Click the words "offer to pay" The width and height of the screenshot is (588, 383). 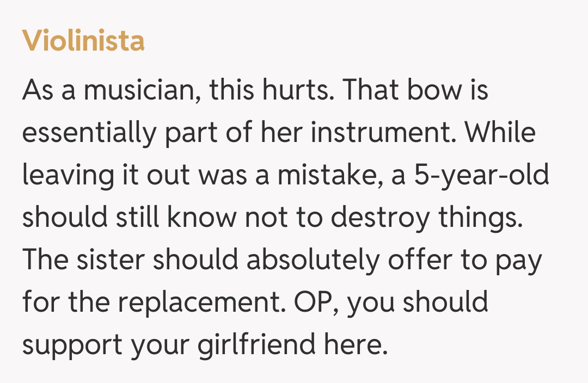coord(464,261)
